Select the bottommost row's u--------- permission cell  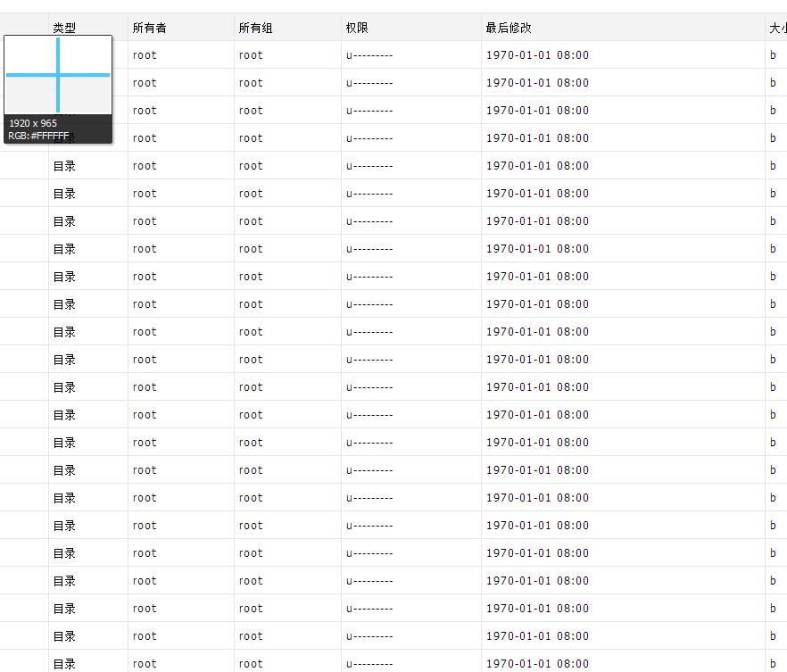(x=369, y=664)
